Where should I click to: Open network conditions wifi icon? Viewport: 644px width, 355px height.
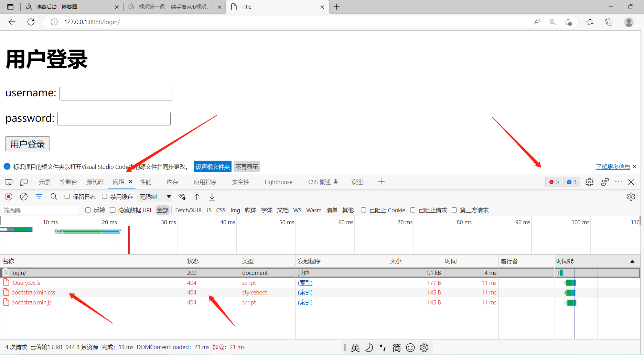coord(182,196)
